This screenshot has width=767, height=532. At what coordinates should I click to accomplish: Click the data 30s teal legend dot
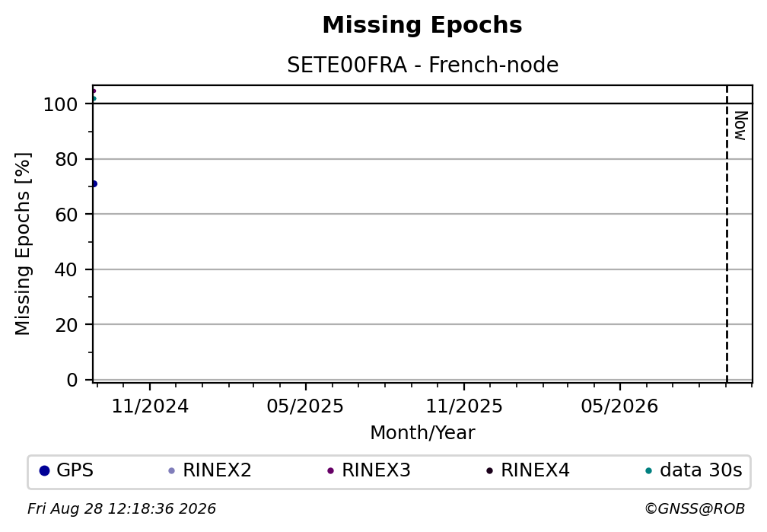click(x=648, y=471)
